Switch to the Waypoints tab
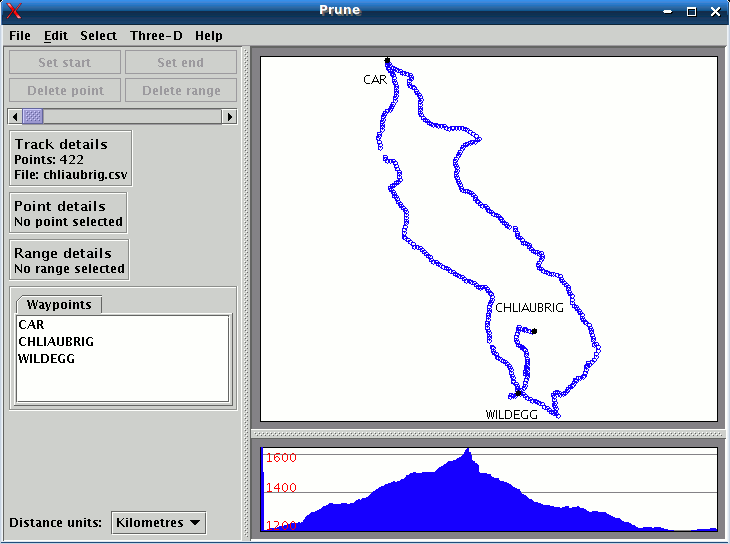The width and height of the screenshot is (730, 544). 59,304
